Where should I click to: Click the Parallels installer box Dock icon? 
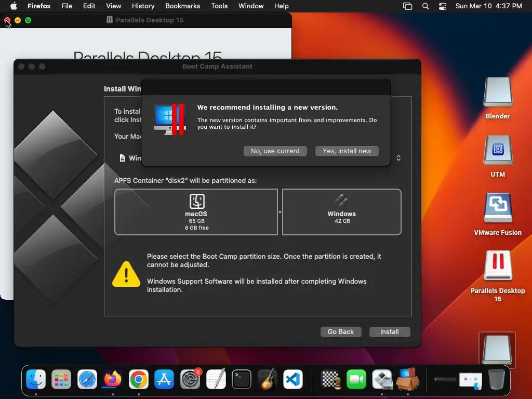(408, 379)
